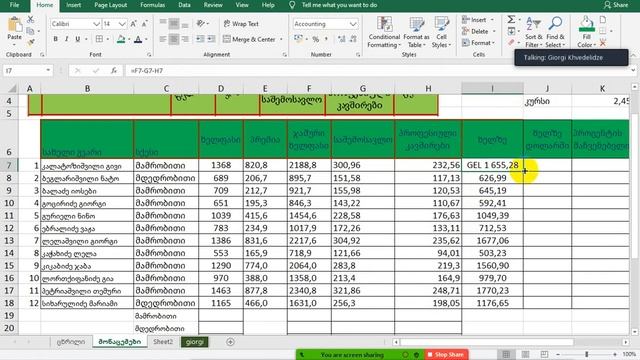Open Find & Select
Viewport: 640px width, 360px height.
tap(555, 32)
